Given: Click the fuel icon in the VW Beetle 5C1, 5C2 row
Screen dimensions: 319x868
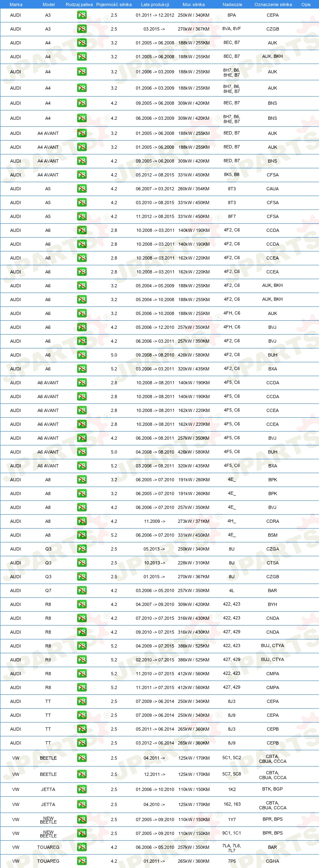Looking at the screenshot, I should [82, 758].
